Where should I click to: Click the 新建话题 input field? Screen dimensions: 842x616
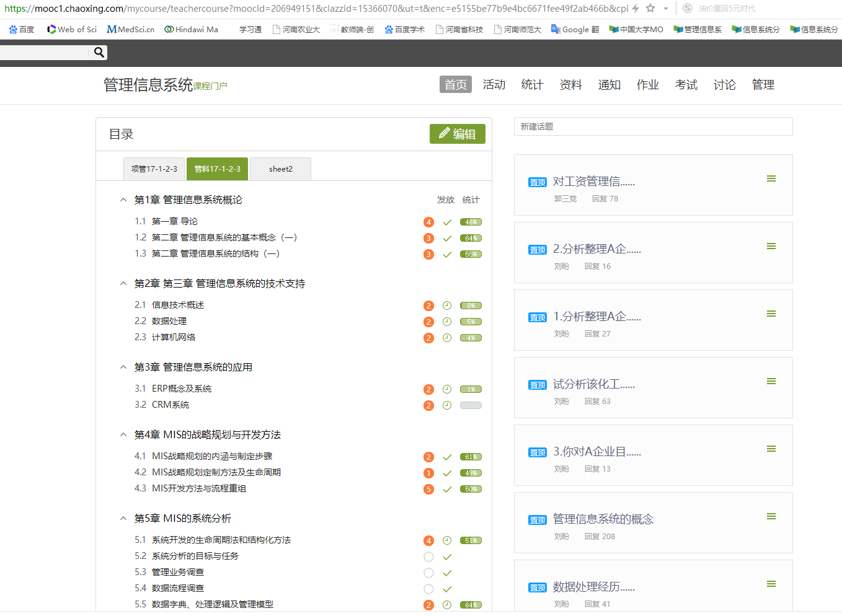[x=653, y=126]
